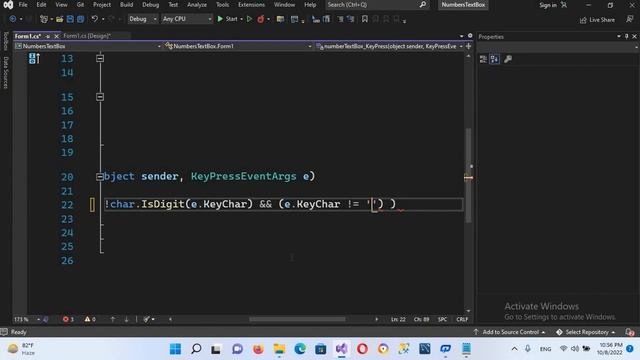The image size is (640, 360).
Task: Click the Undo arrow icon
Action: tap(95, 19)
